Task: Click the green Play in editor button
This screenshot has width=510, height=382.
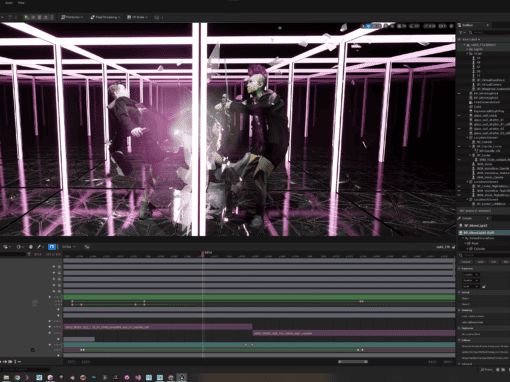Action: [27, 17]
